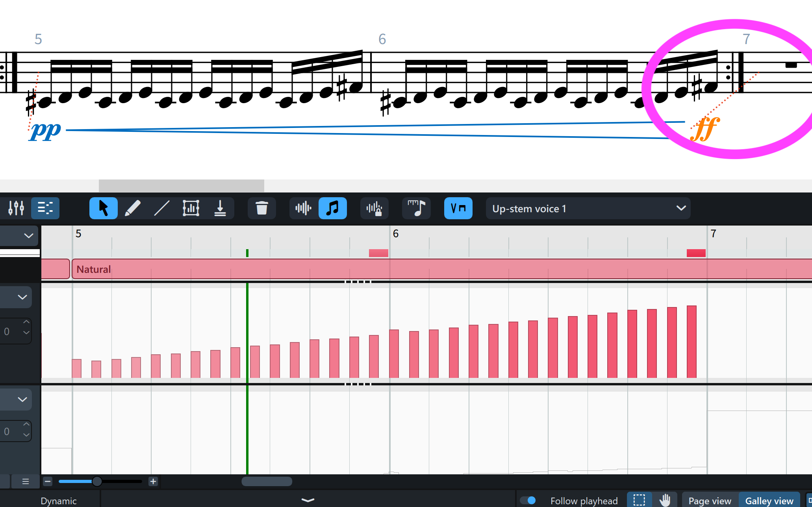Viewport: 812px width, 507px height.
Task: Expand the velocity lane chevron menu
Action: pyautogui.click(x=22, y=297)
